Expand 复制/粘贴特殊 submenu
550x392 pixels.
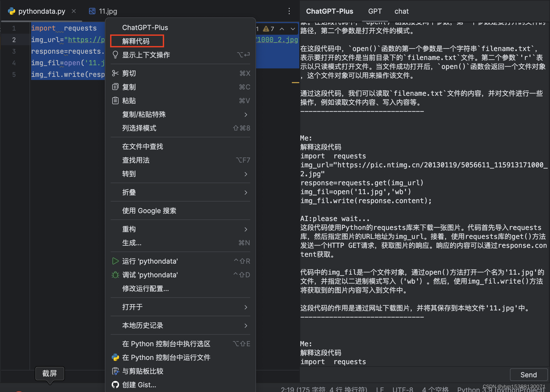click(180, 114)
